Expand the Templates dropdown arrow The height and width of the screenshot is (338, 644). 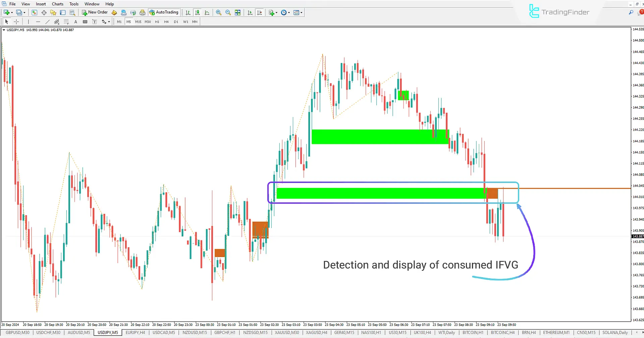click(x=302, y=12)
